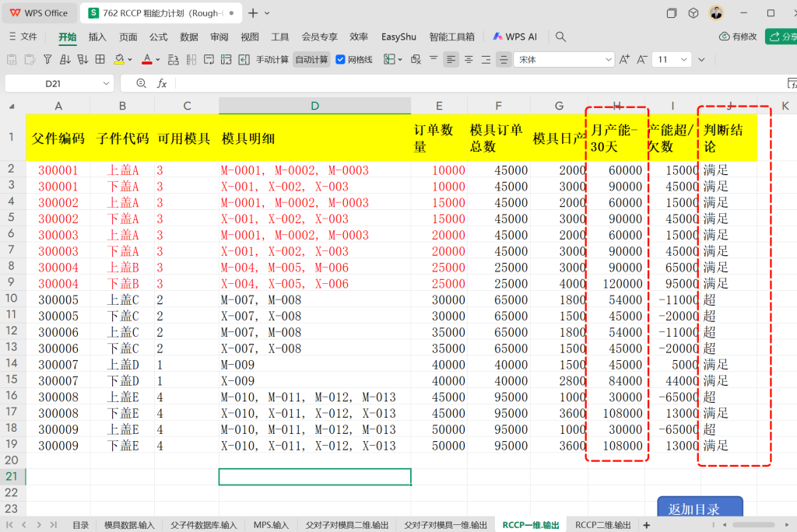Image resolution: width=797 pixels, height=532 pixels.
Task: Click the fill color paint bucket icon
Action: pos(119,58)
